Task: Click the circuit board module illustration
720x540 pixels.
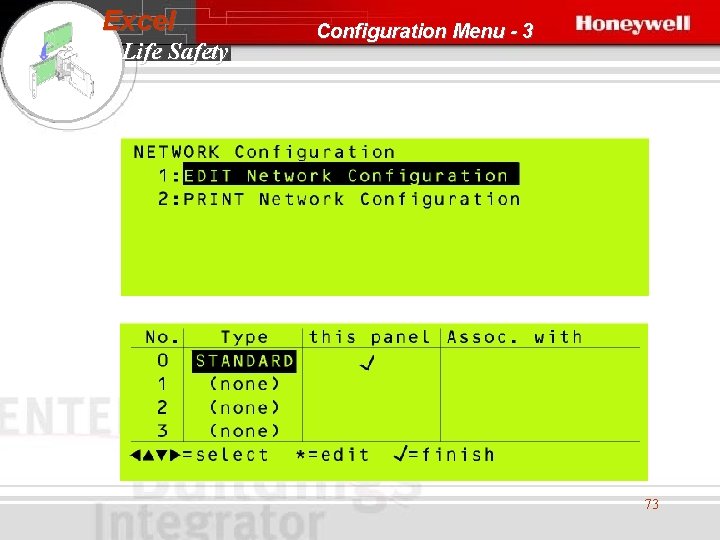Action: (61, 61)
